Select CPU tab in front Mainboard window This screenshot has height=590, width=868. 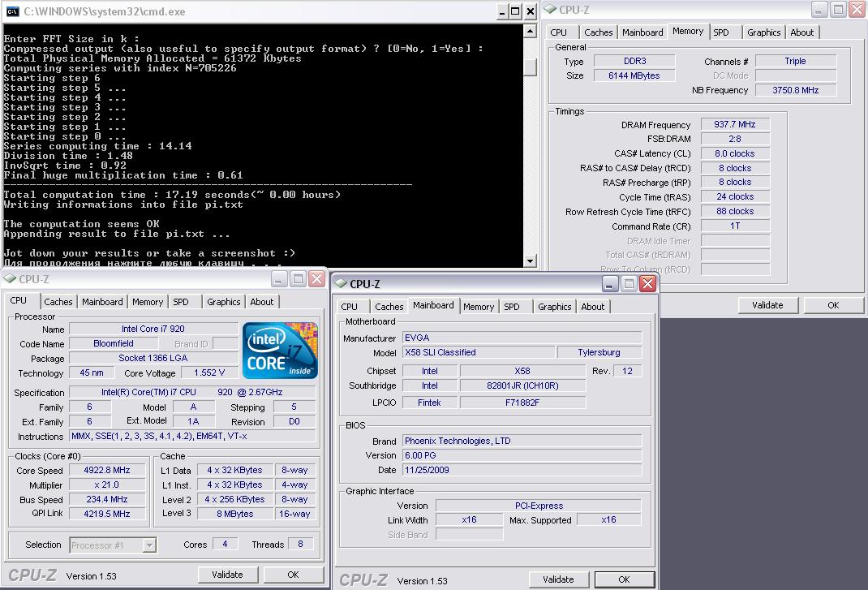click(350, 307)
